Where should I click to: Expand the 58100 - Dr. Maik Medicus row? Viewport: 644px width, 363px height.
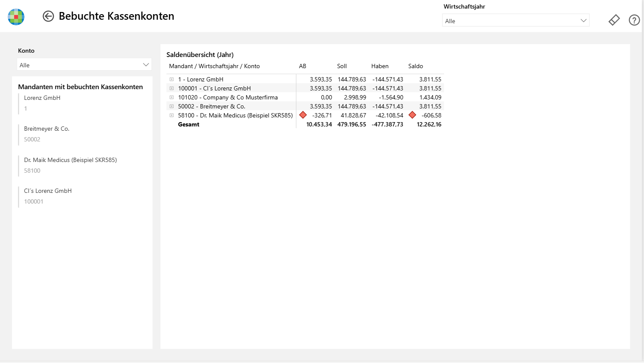tap(172, 115)
